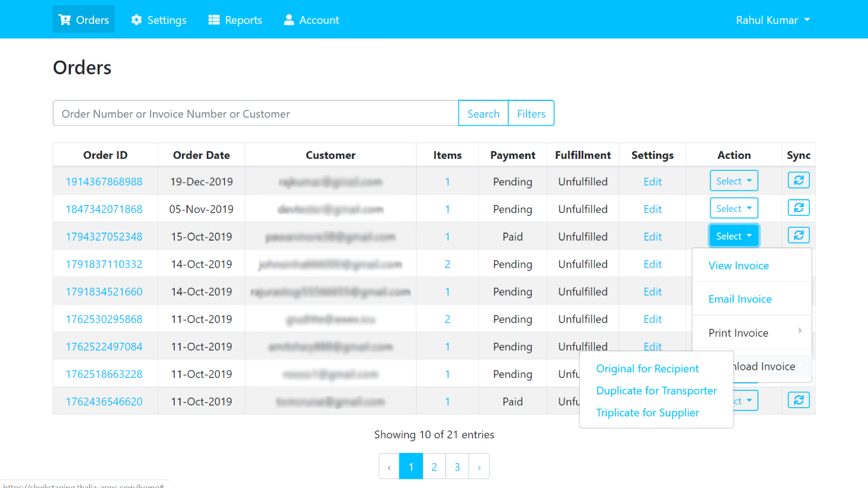Click the Account person icon in navbar
The image size is (868, 488).
[289, 20]
